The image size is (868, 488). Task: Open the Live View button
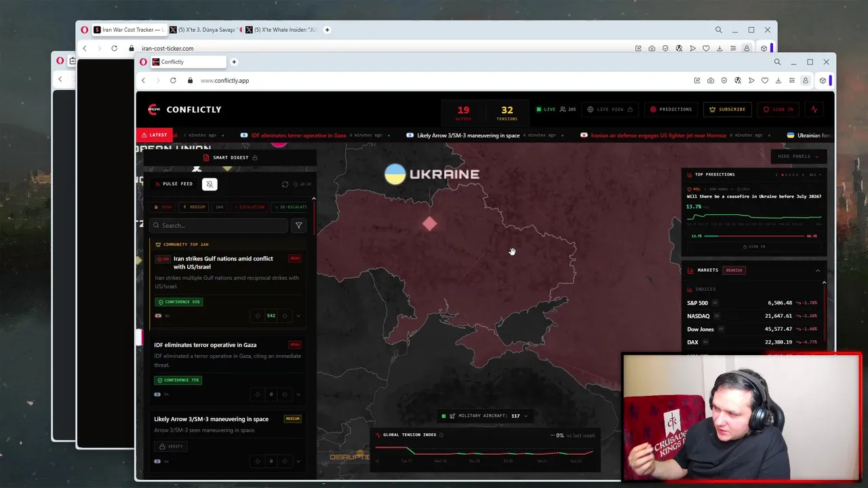pos(610,109)
